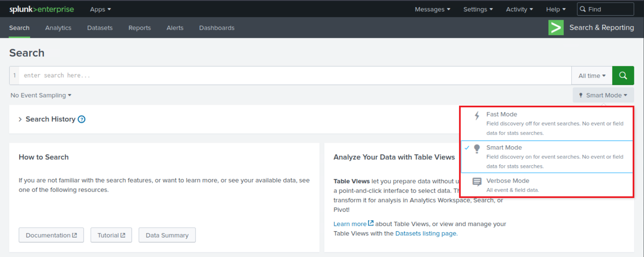
Task: Click the Smart Mode lightbulb icon in list
Action: pyautogui.click(x=477, y=149)
